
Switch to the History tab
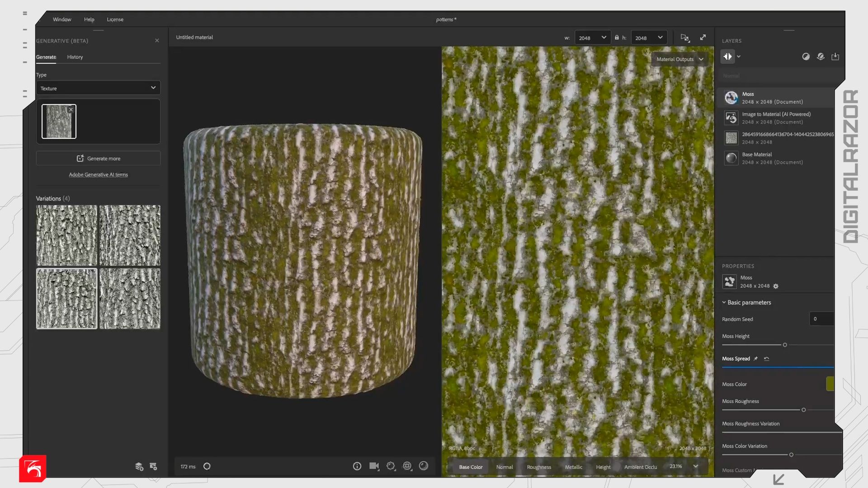click(x=75, y=57)
